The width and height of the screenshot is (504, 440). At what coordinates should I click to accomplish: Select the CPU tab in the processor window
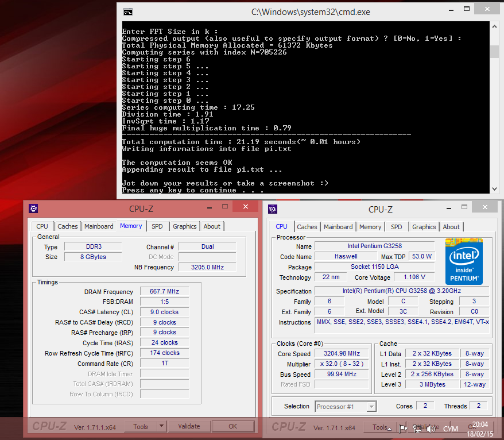coord(282,226)
